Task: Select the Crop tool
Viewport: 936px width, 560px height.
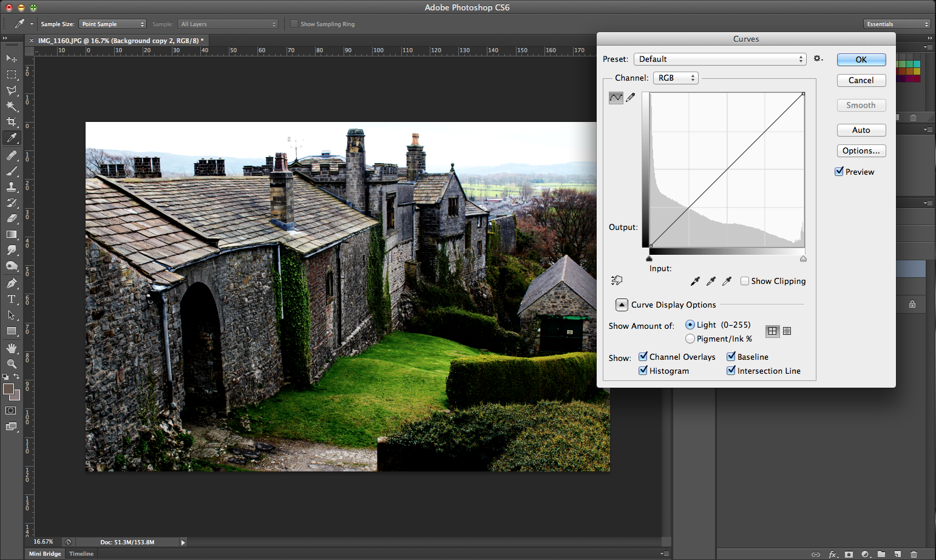Action: 11,122
